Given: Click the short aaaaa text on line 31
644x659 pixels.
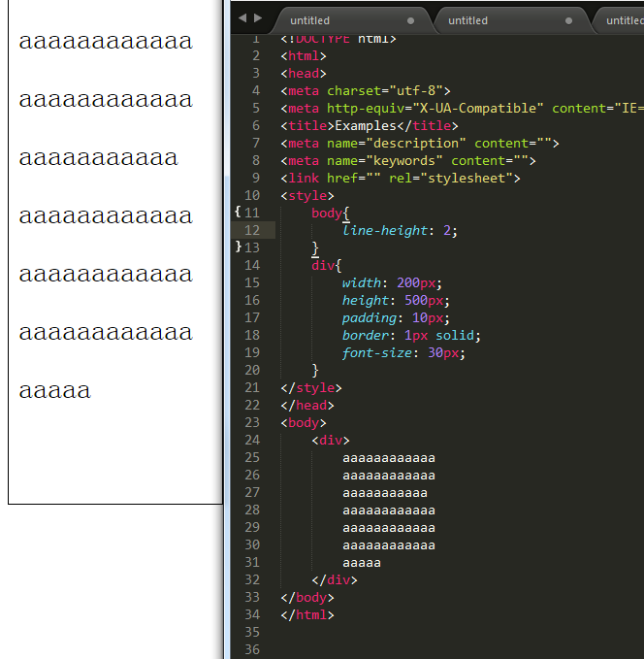Looking at the screenshot, I should coord(362,563).
